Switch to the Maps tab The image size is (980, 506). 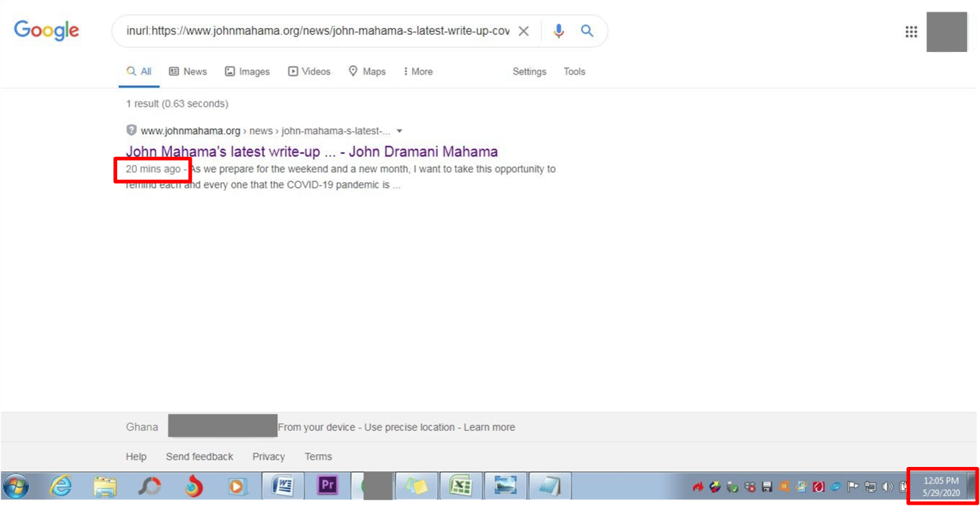coord(367,71)
